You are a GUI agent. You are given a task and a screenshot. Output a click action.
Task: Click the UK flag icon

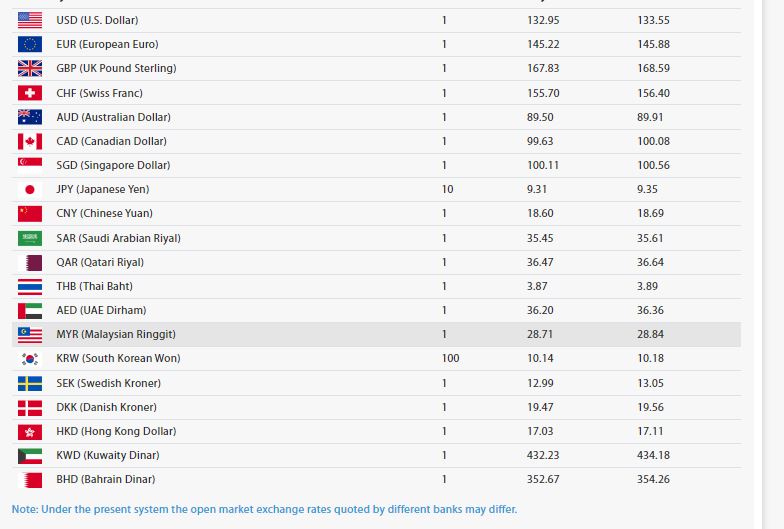[x=30, y=68]
